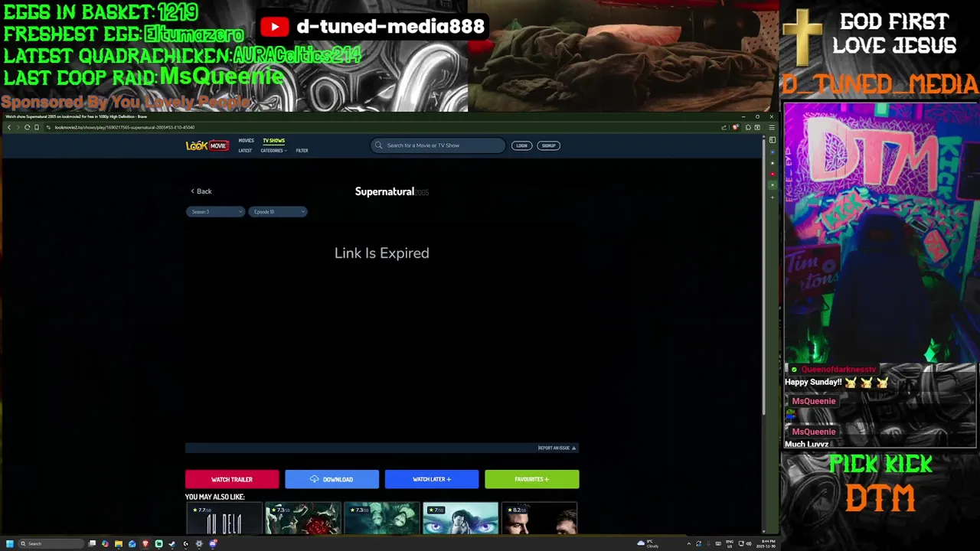Open the Filter menu item
The image size is (980, 551).
coord(302,151)
